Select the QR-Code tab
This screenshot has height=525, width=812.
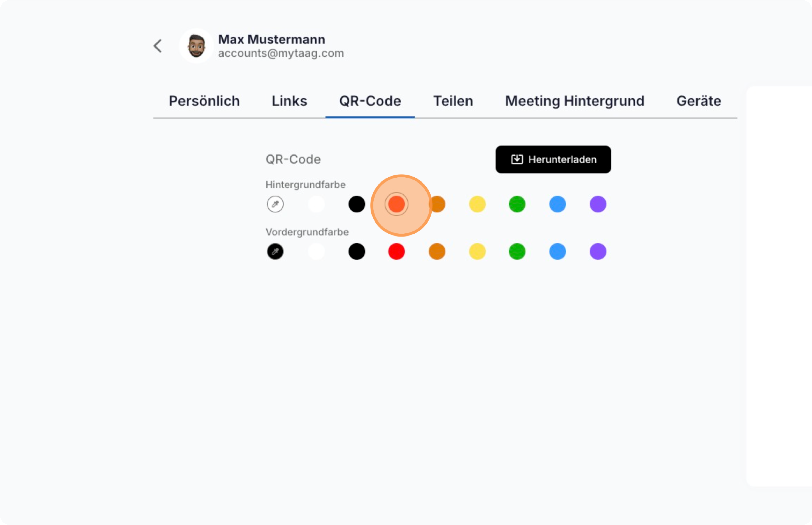click(370, 101)
